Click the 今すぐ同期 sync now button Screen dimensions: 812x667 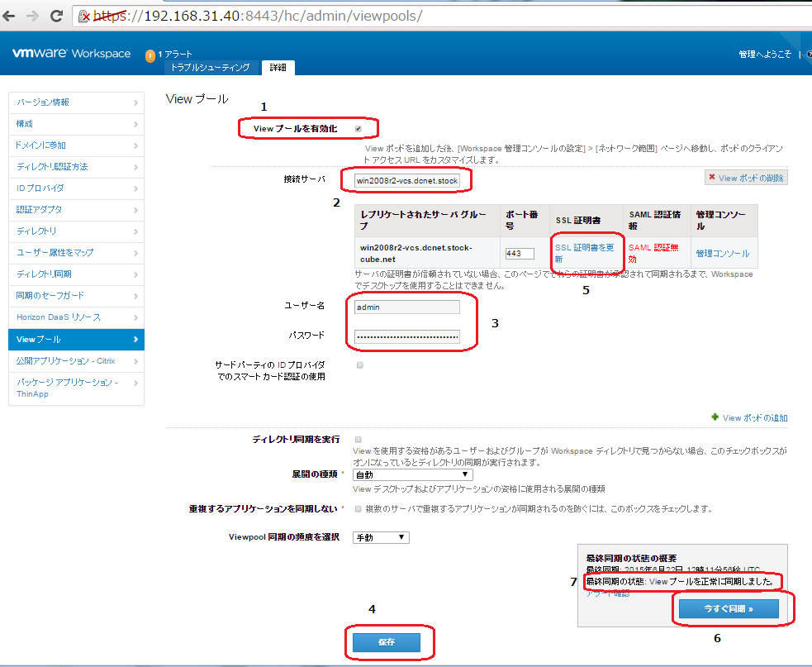coord(728,608)
